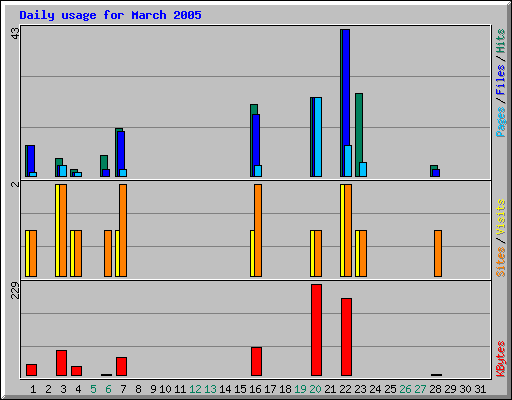Click the red KBytes bar on day 22
This screenshot has width=512, height=400.
click(346, 337)
